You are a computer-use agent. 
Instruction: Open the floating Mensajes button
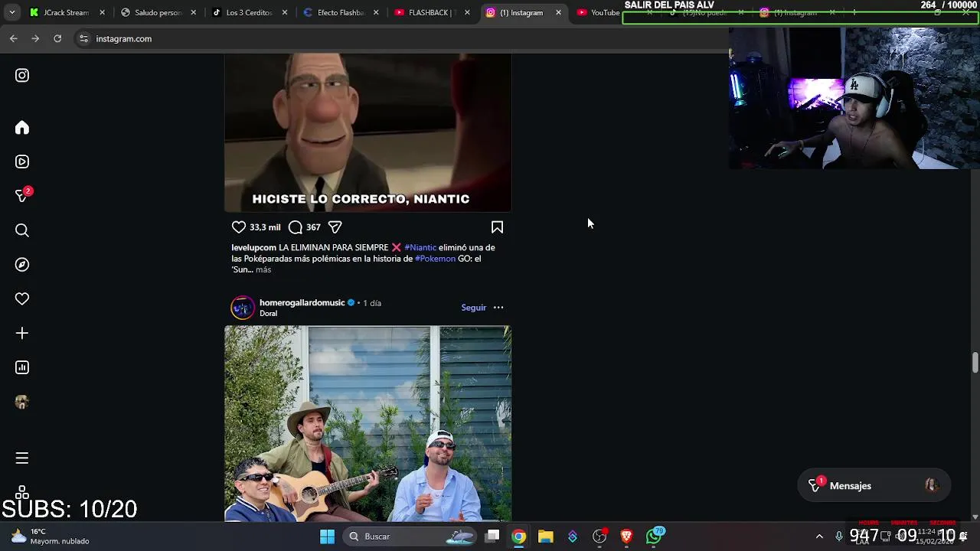874,486
